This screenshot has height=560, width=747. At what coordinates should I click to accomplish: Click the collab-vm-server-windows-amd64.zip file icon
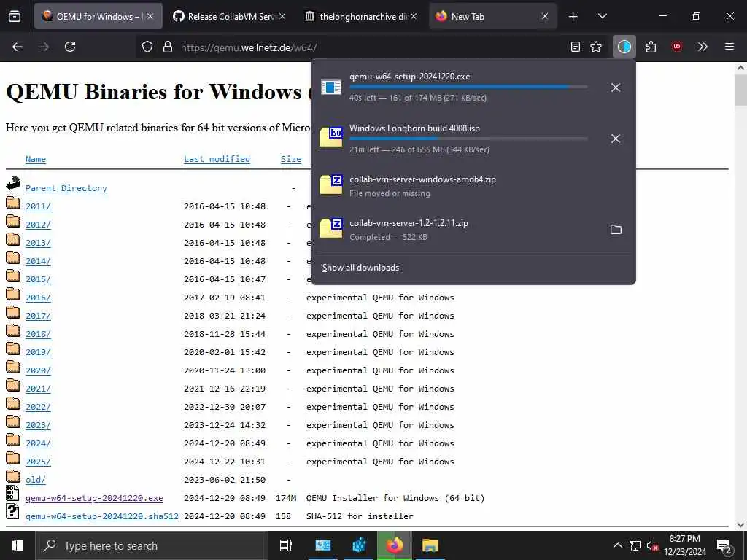click(331, 184)
